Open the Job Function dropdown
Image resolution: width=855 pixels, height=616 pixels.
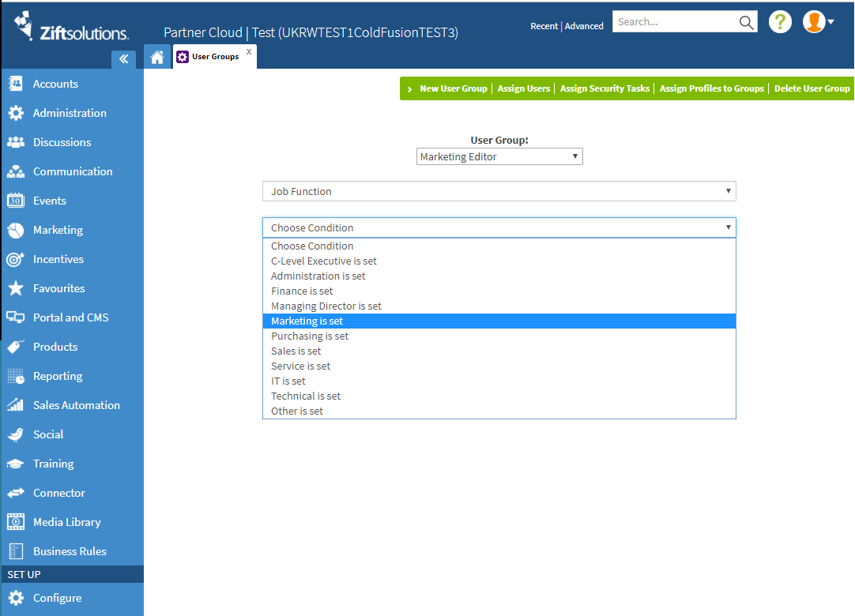(x=499, y=191)
